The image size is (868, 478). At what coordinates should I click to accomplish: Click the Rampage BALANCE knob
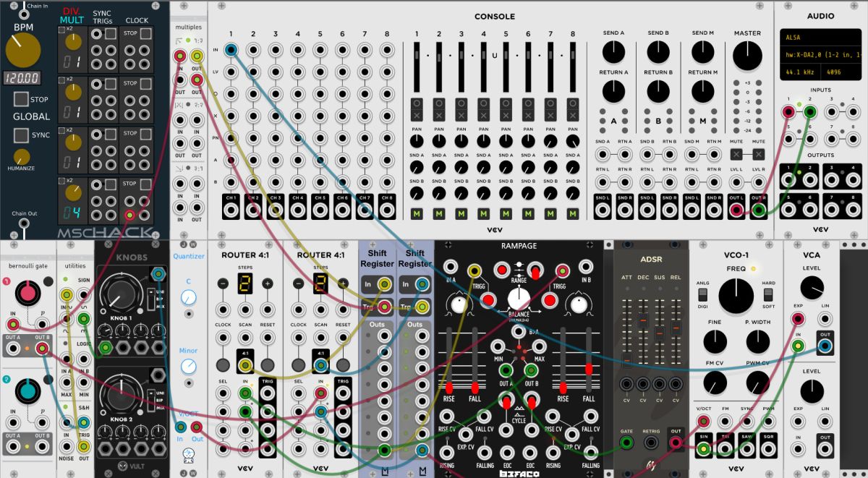tap(518, 298)
